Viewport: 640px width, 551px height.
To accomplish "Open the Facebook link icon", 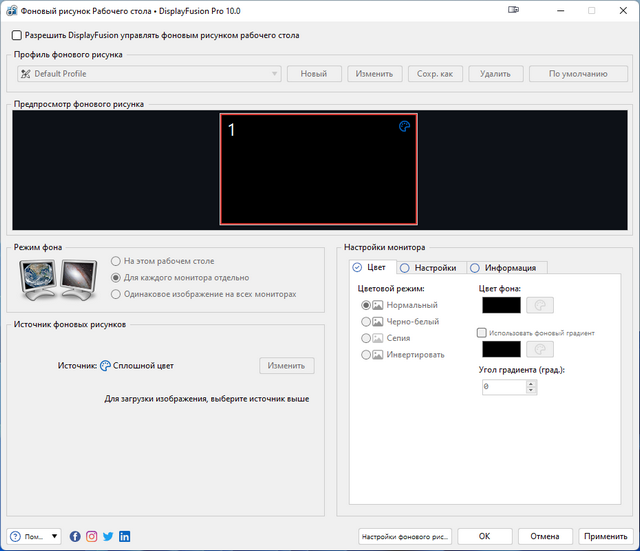I will click(x=75, y=536).
